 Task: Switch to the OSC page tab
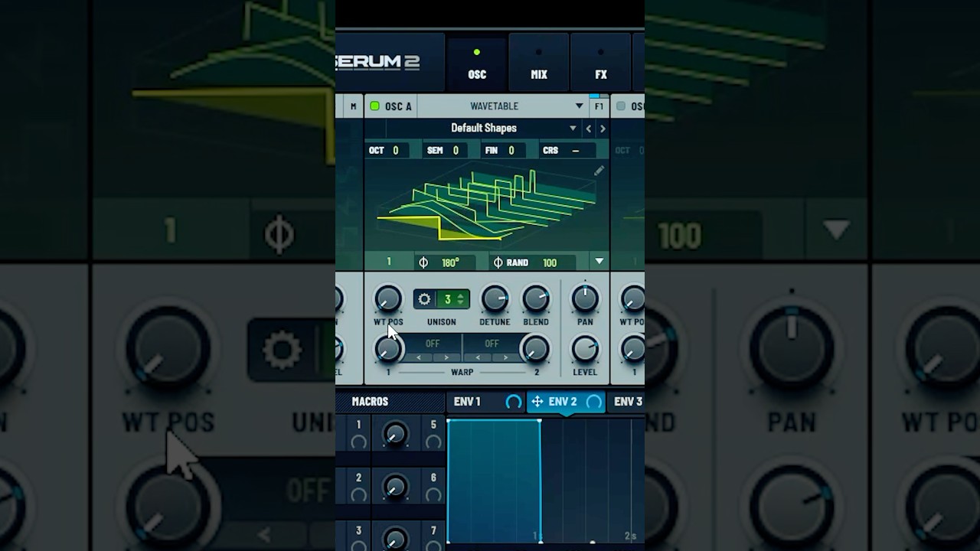[477, 63]
